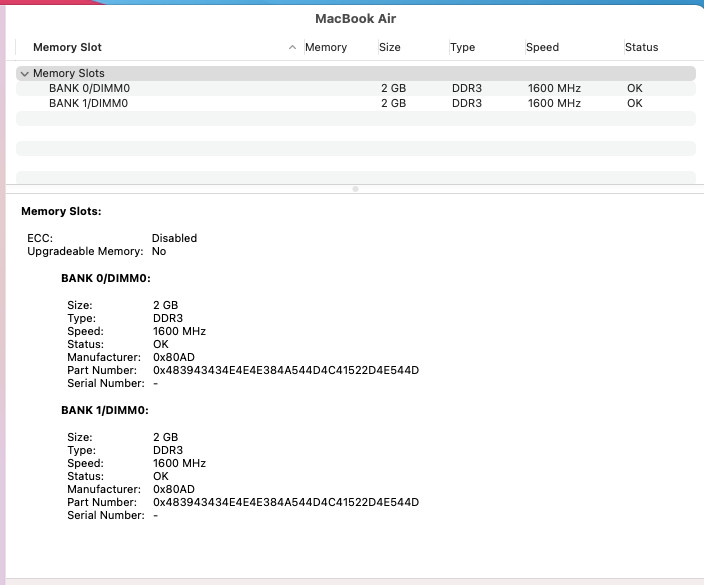Sort by the Size column header
The image size is (704, 585).
coord(390,47)
